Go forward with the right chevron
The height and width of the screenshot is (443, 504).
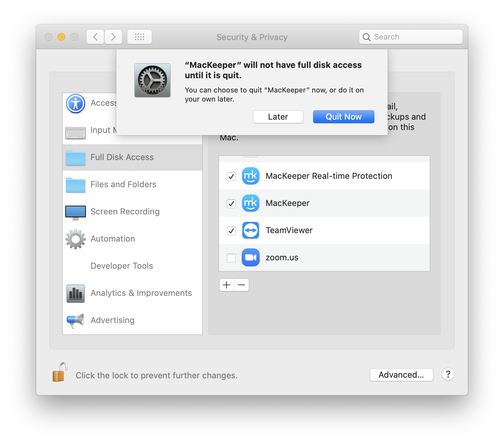pyautogui.click(x=113, y=37)
